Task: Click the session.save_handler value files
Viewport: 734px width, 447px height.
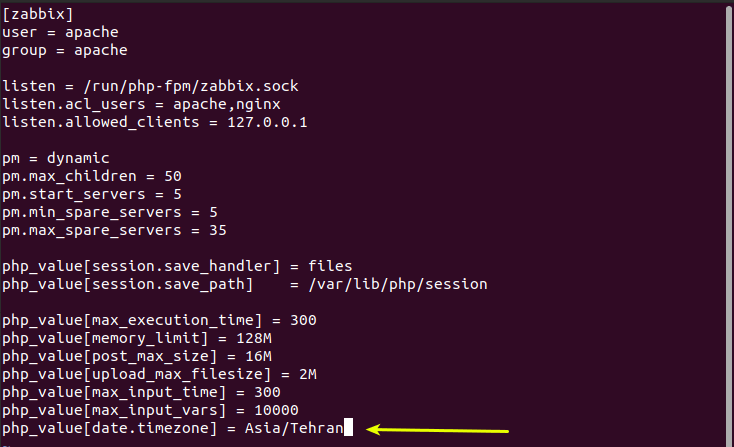Action: click(330, 266)
